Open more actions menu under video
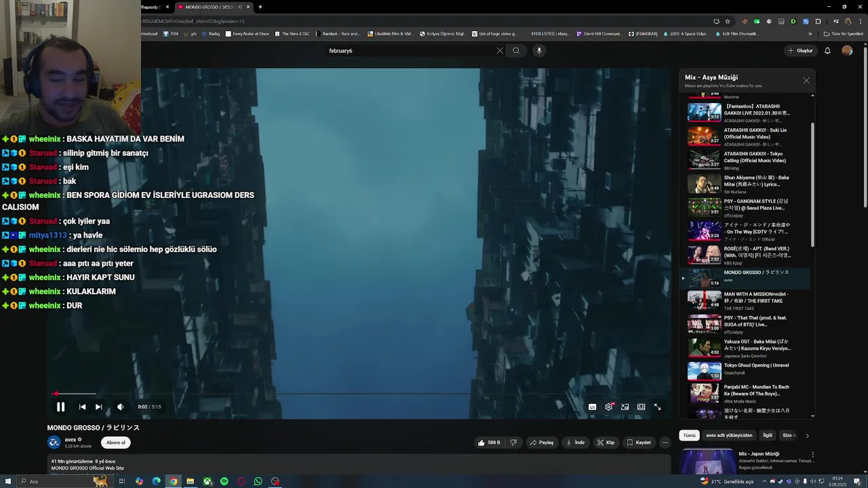The width and height of the screenshot is (868, 488). (665, 443)
